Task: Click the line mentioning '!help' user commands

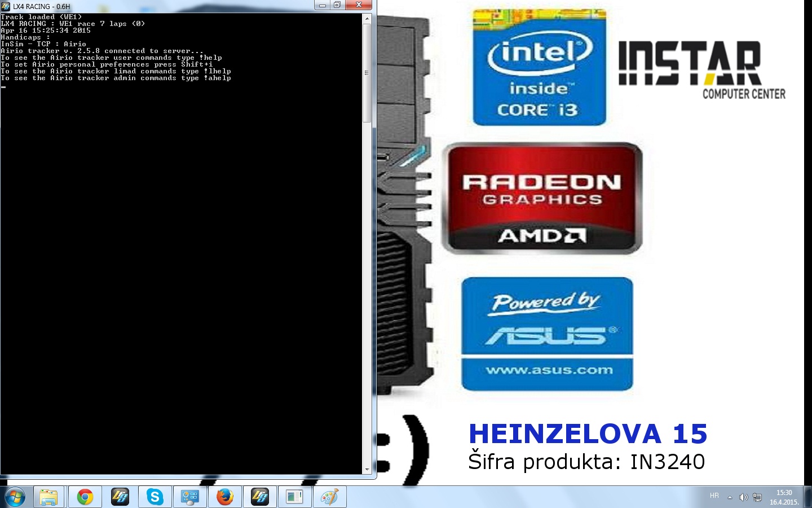Action: coord(111,58)
